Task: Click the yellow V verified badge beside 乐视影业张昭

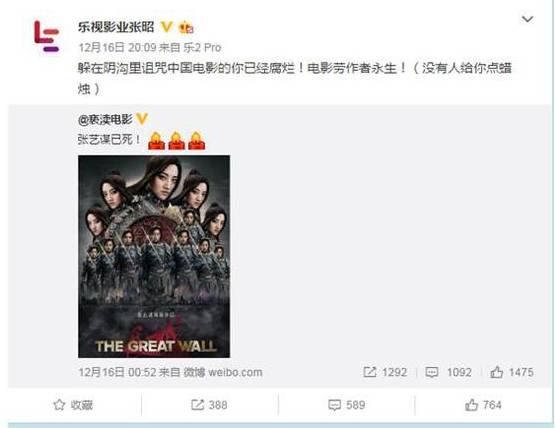Action: (x=166, y=27)
